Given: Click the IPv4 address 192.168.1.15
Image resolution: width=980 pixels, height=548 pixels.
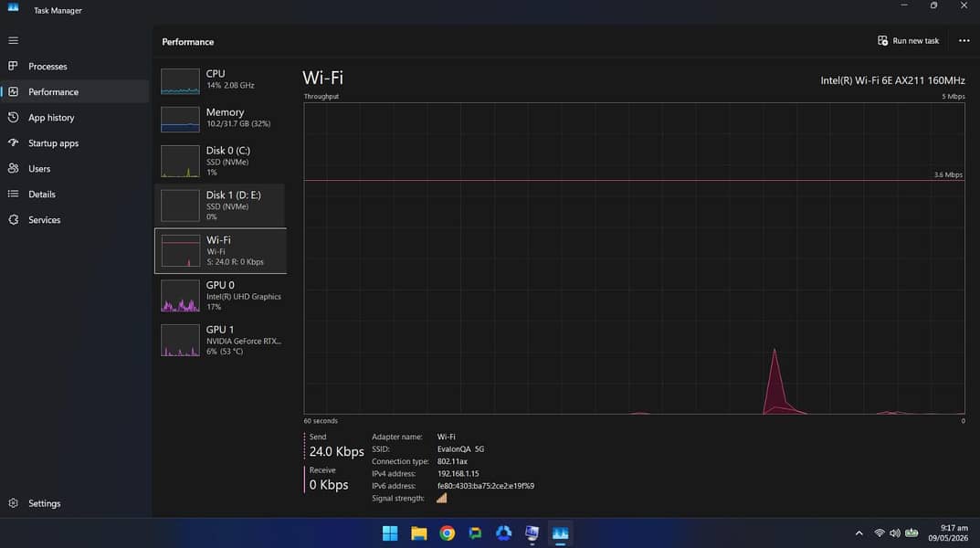Looking at the screenshot, I should [x=458, y=474].
